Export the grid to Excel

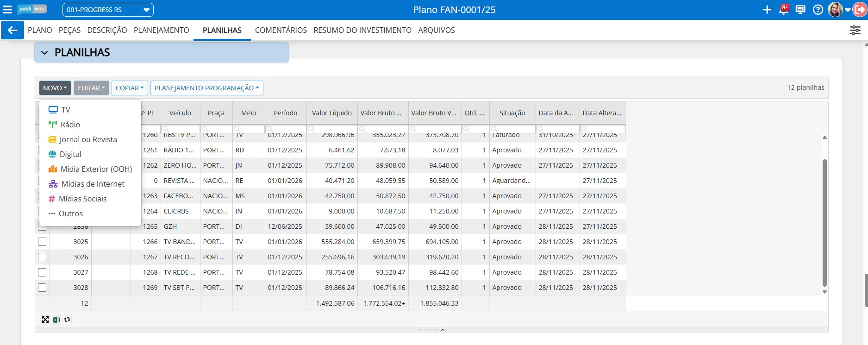pos(56,320)
